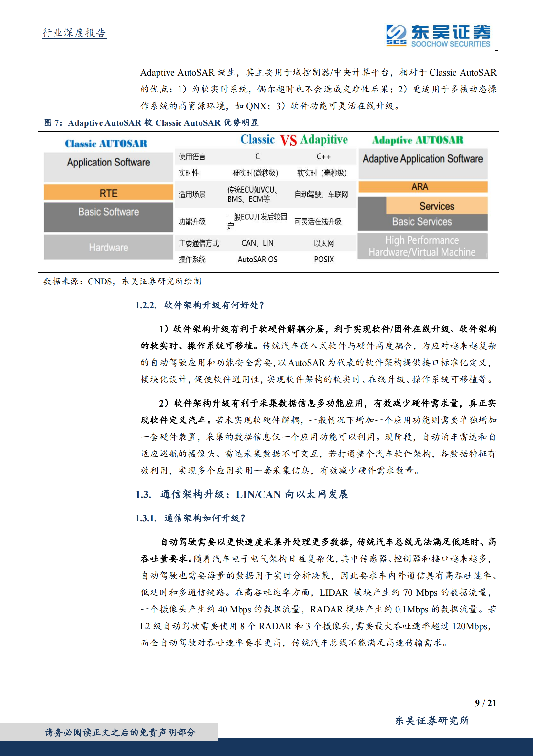
Task: Click the 传统ECU如VCU、BMS、ECM等 cell
Action: click(x=253, y=195)
